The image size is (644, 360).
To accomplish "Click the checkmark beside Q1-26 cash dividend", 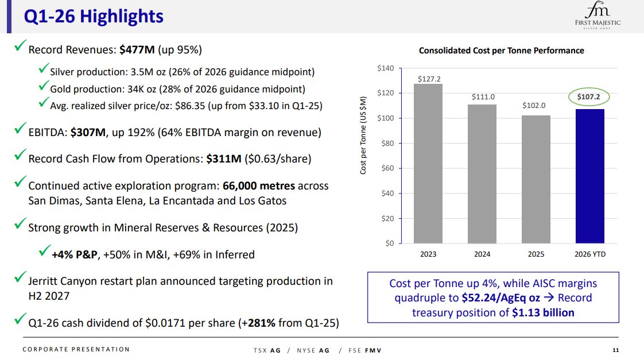I will tap(20, 319).
